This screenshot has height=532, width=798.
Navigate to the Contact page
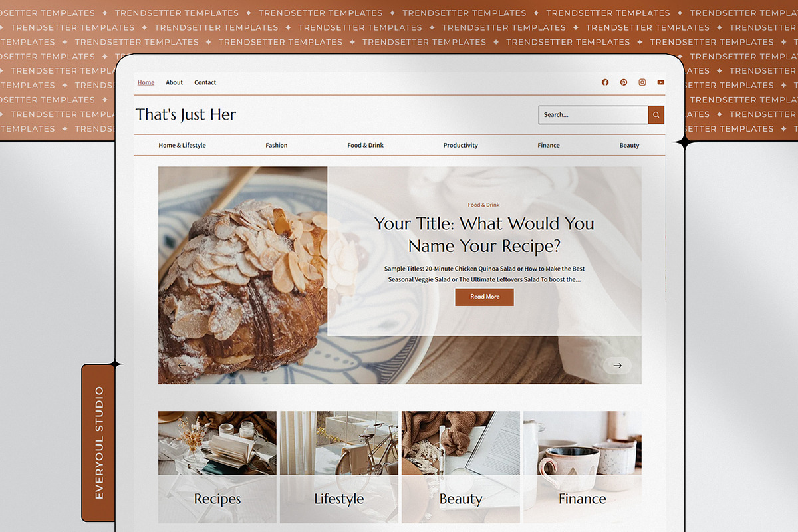pyautogui.click(x=205, y=82)
